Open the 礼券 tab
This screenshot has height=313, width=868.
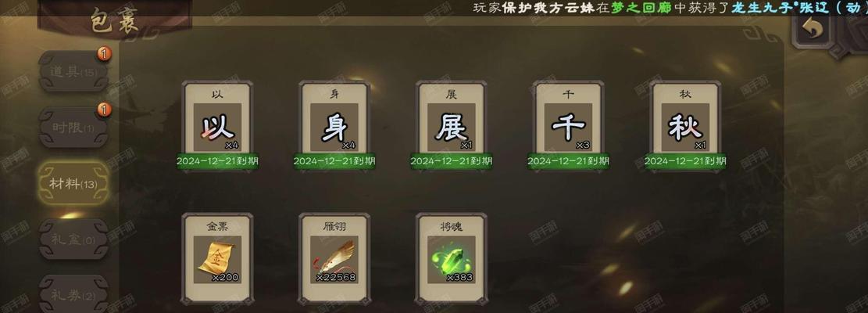[x=73, y=293]
